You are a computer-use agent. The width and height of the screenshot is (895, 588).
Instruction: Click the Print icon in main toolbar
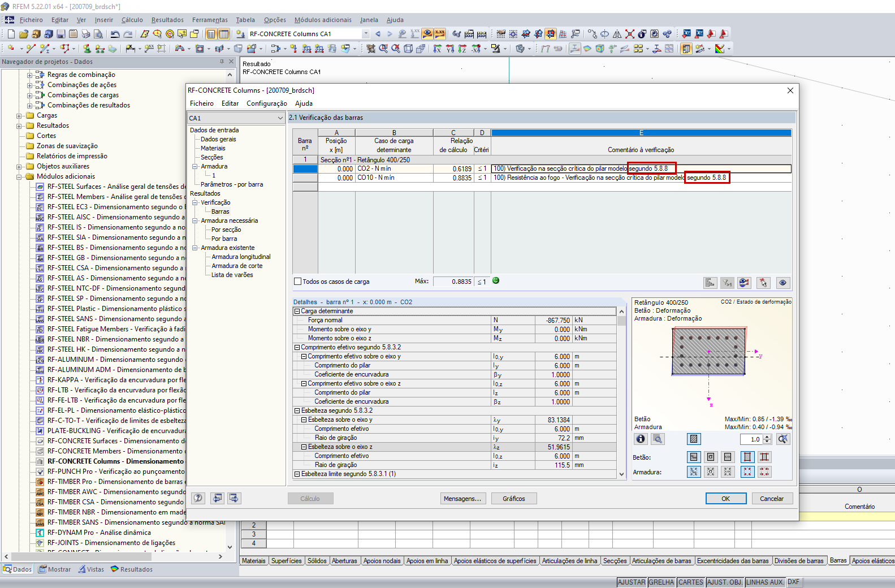[x=85, y=34]
